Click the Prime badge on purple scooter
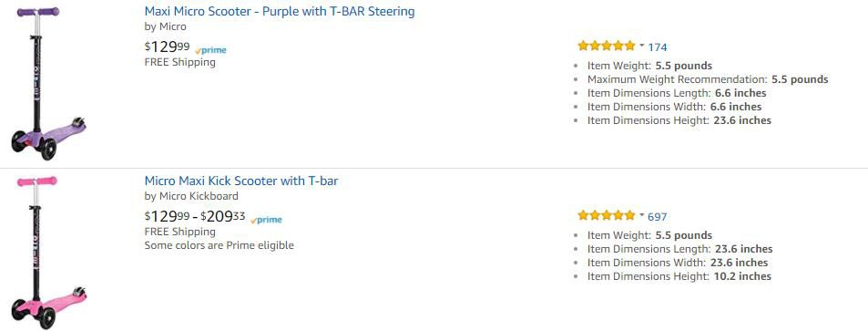Viewport: 868px width, 331px height. (211, 50)
